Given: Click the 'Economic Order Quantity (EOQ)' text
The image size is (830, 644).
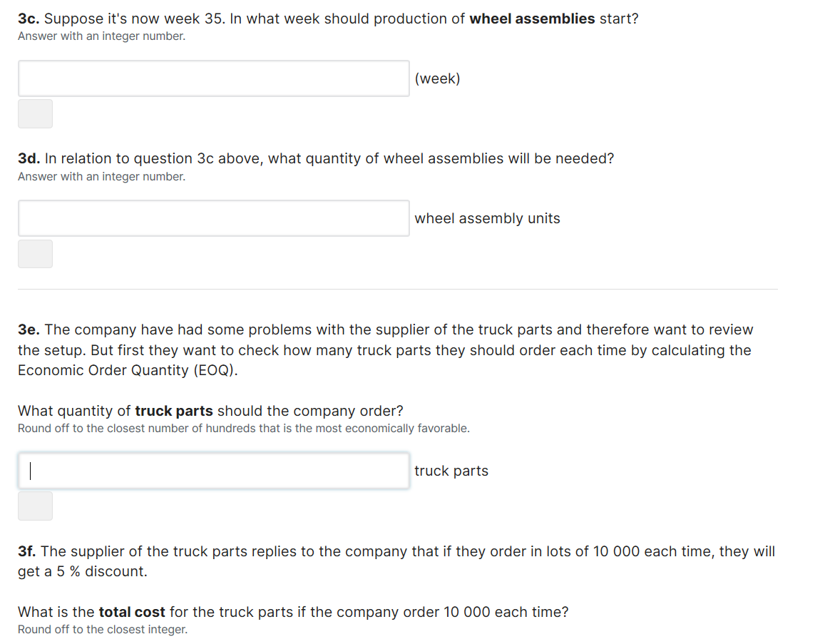Looking at the screenshot, I should [127, 370].
